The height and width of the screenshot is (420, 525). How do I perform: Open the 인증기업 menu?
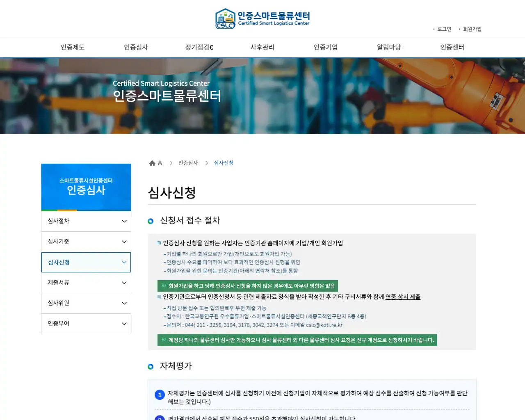[326, 47]
